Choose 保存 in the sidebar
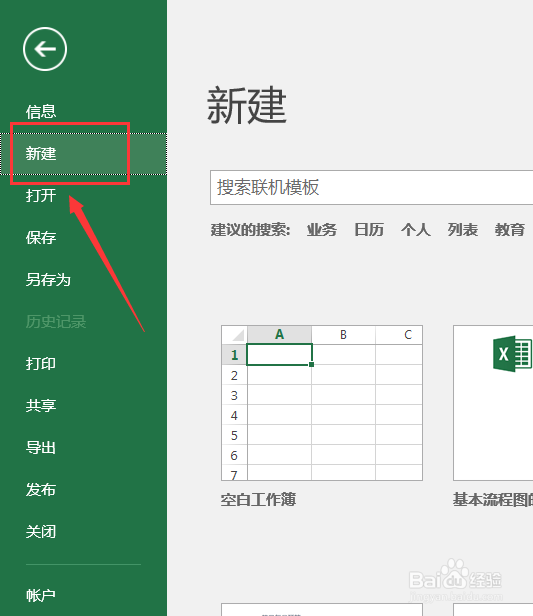Image resolution: width=533 pixels, height=616 pixels. coord(41,238)
